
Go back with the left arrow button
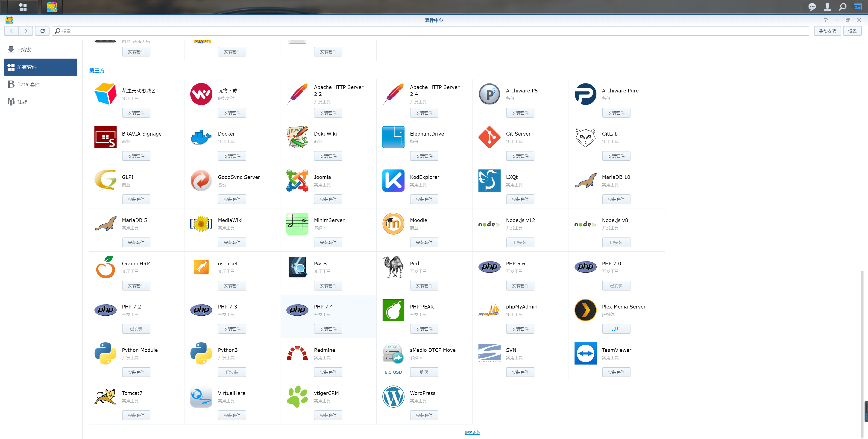12,31
